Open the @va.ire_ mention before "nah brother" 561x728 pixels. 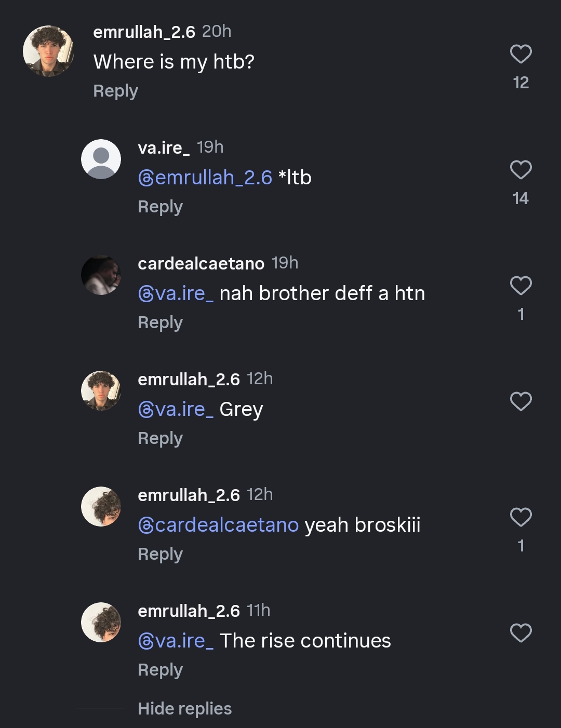tap(176, 294)
